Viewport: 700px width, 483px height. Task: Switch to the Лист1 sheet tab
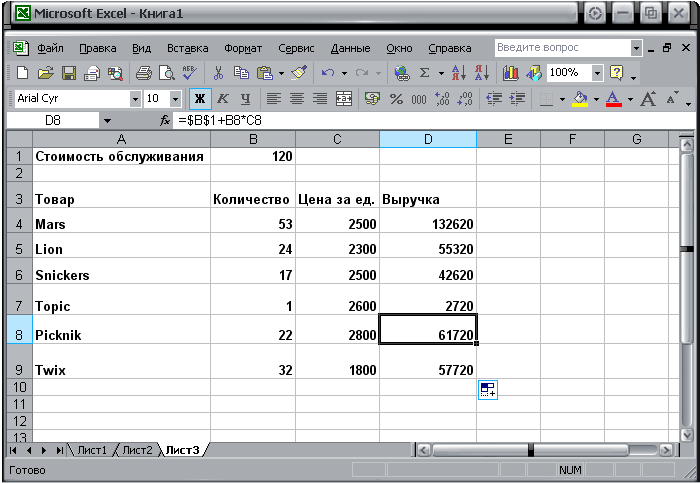click(x=92, y=450)
